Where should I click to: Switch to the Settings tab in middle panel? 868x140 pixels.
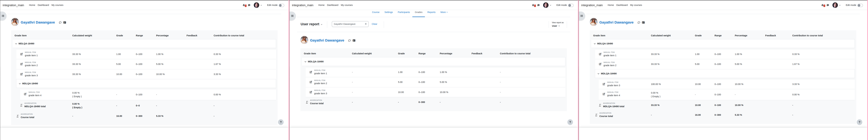coord(389,12)
